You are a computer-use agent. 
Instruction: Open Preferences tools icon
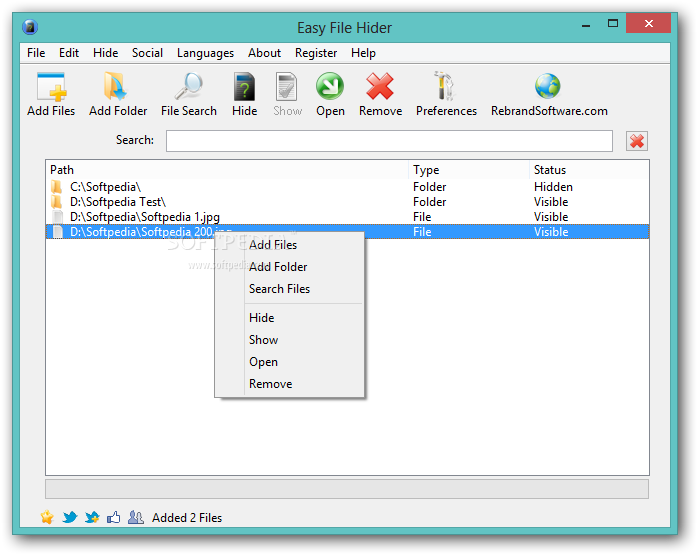tap(444, 85)
